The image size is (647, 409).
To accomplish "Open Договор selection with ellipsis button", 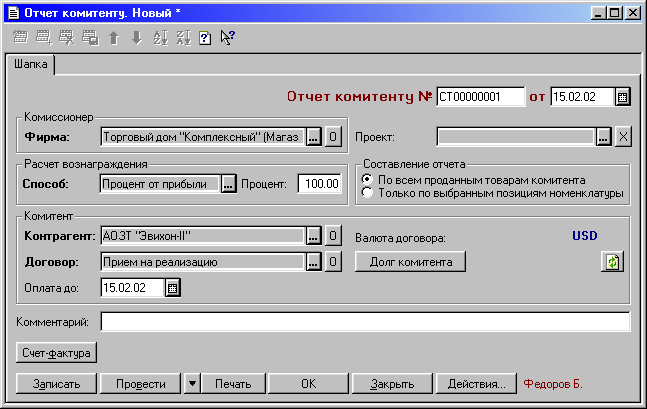I will coord(313,262).
